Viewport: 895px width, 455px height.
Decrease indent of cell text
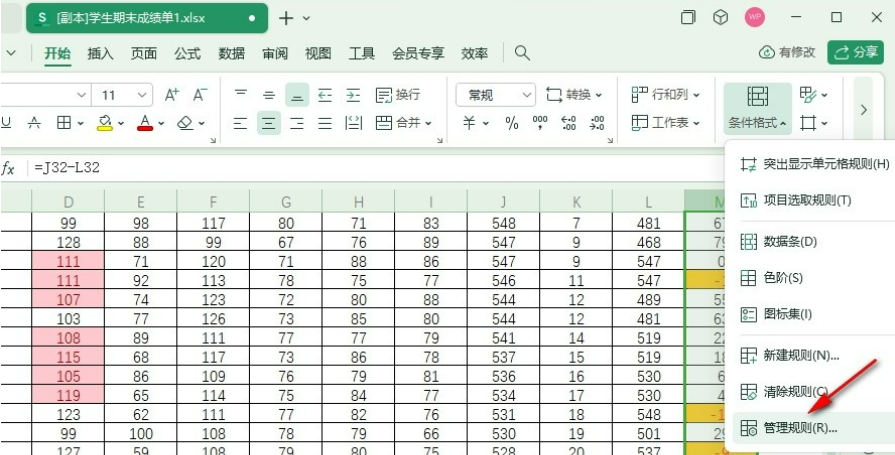[x=325, y=95]
